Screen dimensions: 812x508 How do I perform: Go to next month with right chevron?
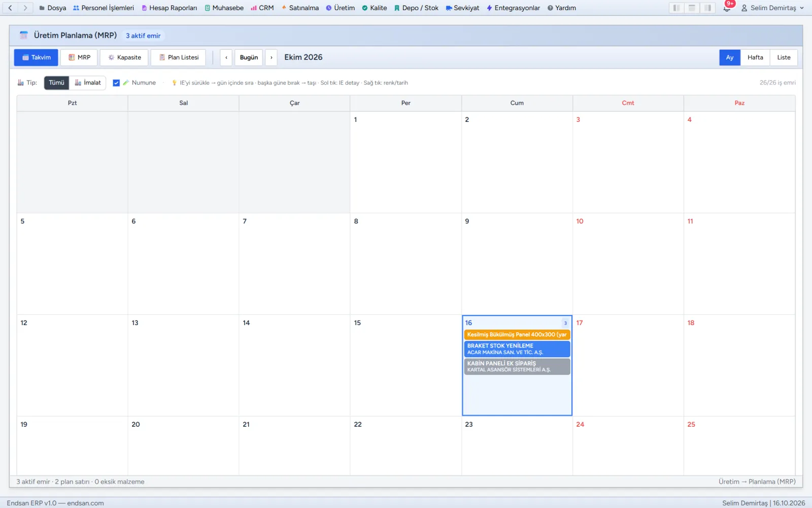(272, 57)
